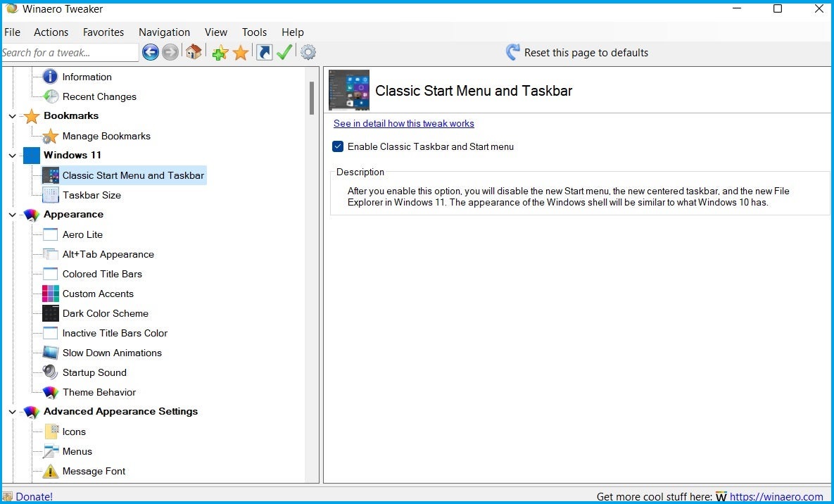Uncheck Enable Classic Taskbar and Start menu

click(x=338, y=146)
